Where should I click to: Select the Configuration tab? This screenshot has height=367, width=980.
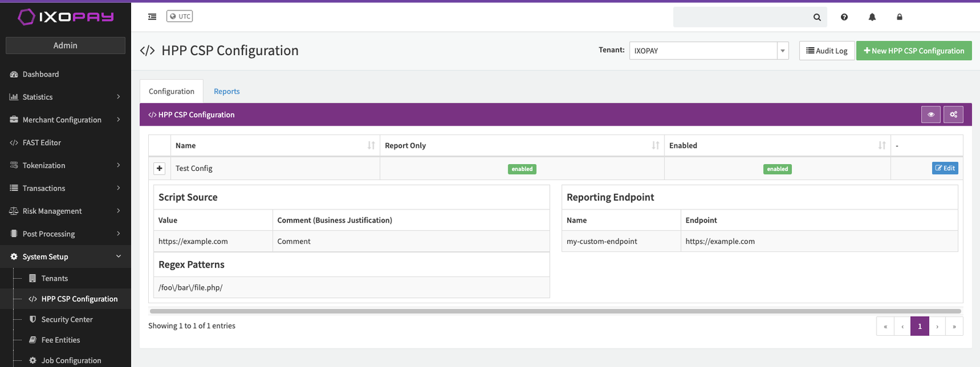tap(171, 91)
